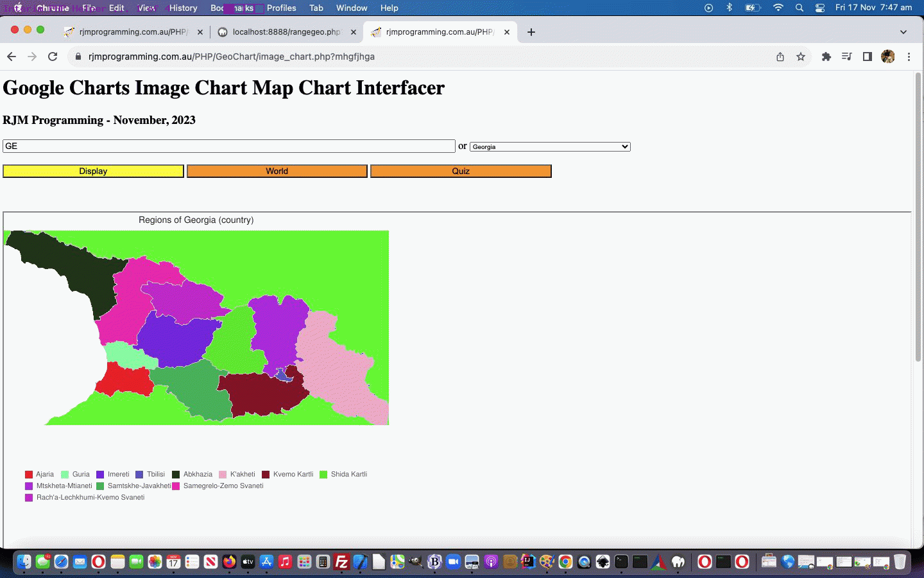The width and height of the screenshot is (924, 578).
Task: Open Firefox from the Dock
Action: click(x=228, y=562)
